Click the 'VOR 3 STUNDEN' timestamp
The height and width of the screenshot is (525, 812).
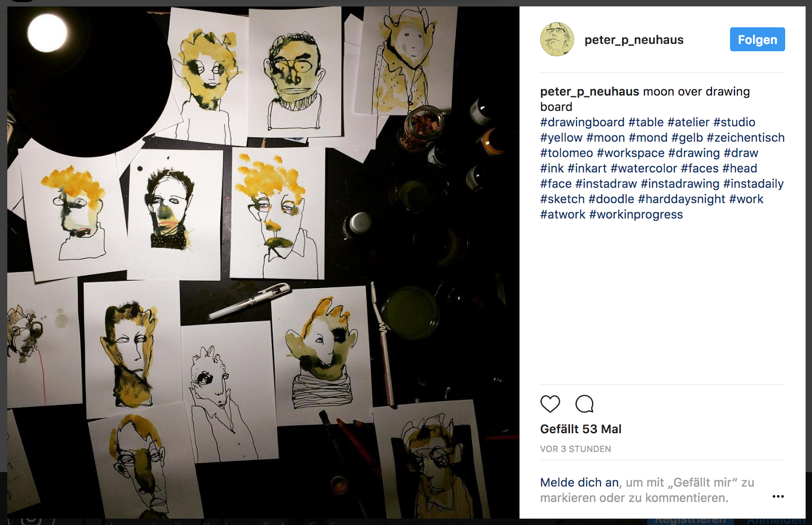tap(576, 449)
